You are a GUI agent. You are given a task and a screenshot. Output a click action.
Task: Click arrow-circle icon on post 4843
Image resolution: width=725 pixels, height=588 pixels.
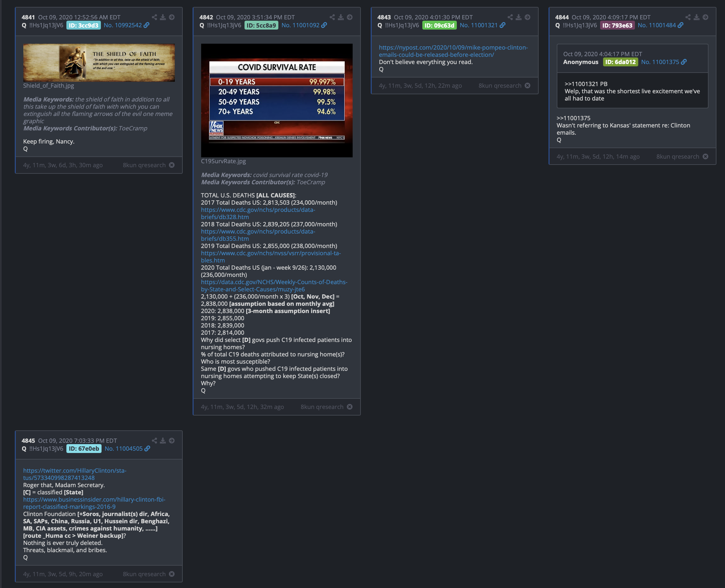[x=527, y=17]
